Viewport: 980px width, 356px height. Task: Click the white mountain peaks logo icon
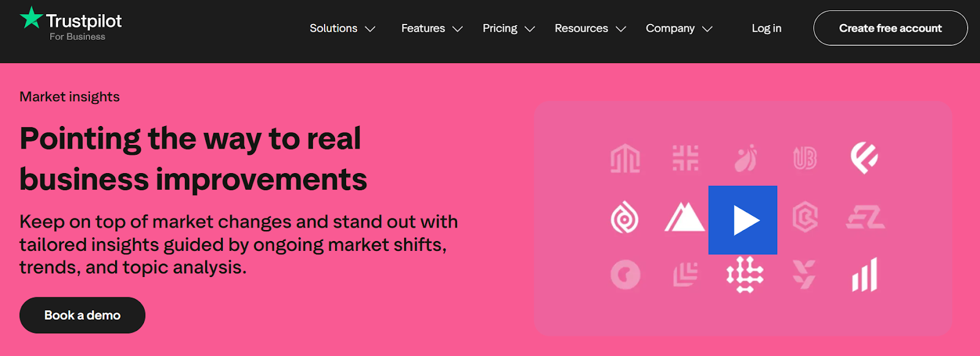(x=685, y=217)
